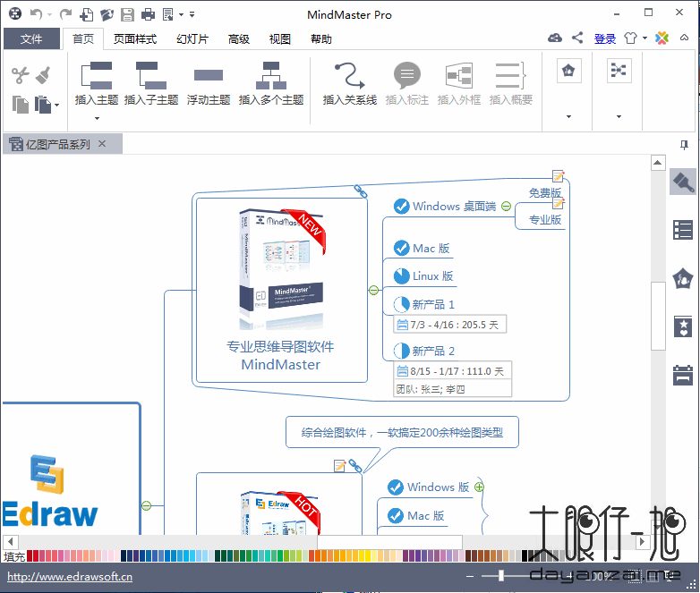Click the cloud icon near login

tap(555, 38)
